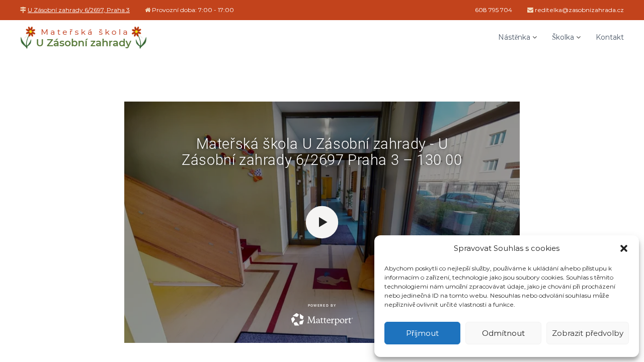Click Zobrazit předvolby to show preferences
Screen dimensions: 644x362
(x=588, y=333)
